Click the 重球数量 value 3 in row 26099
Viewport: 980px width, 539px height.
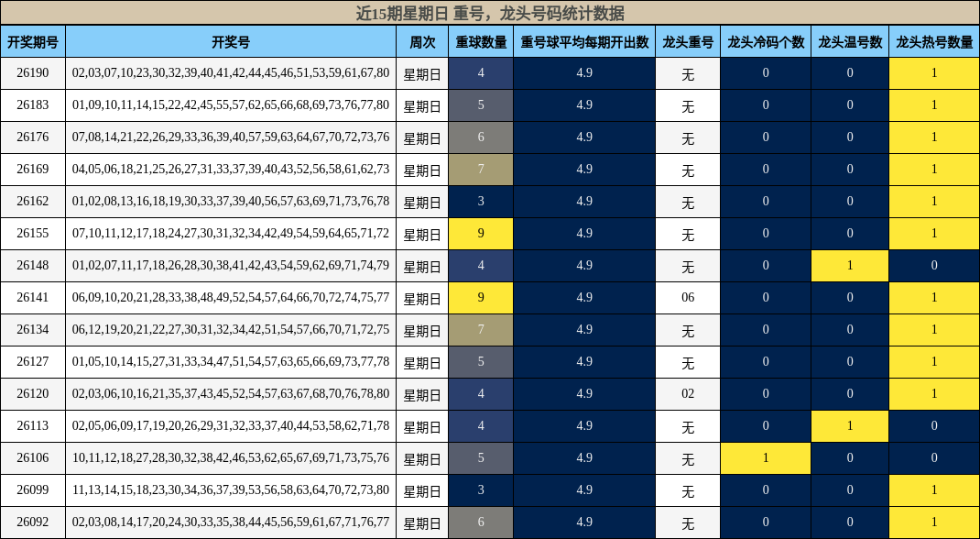point(481,490)
